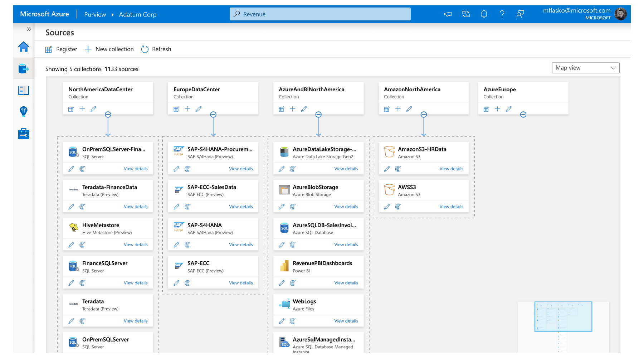This screenshot has height=358, width=644.
Task: Click Purview breadcrumb
Action: coord(95,15)
